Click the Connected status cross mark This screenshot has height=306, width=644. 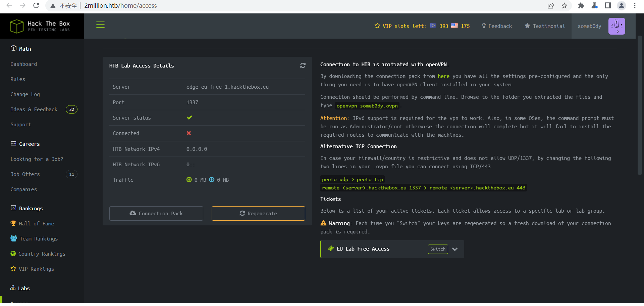click(x=189, y=133)
